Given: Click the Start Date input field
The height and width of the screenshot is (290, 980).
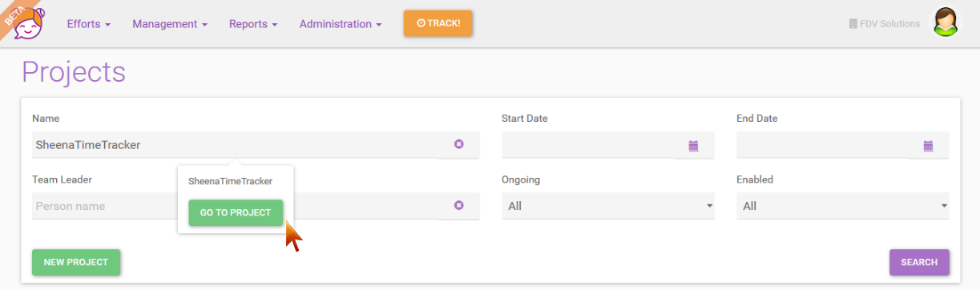Looking at the screenshot, I should pos(588,145).
